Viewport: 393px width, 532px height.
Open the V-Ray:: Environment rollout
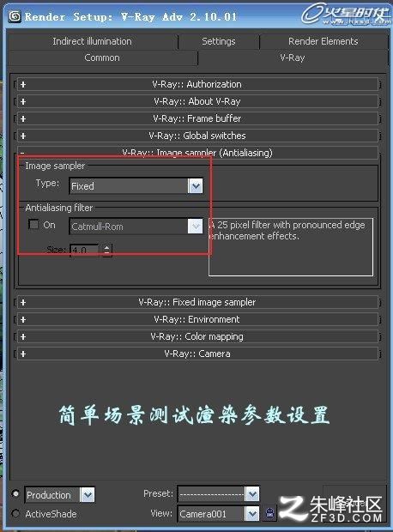click(x=197, y=319)
